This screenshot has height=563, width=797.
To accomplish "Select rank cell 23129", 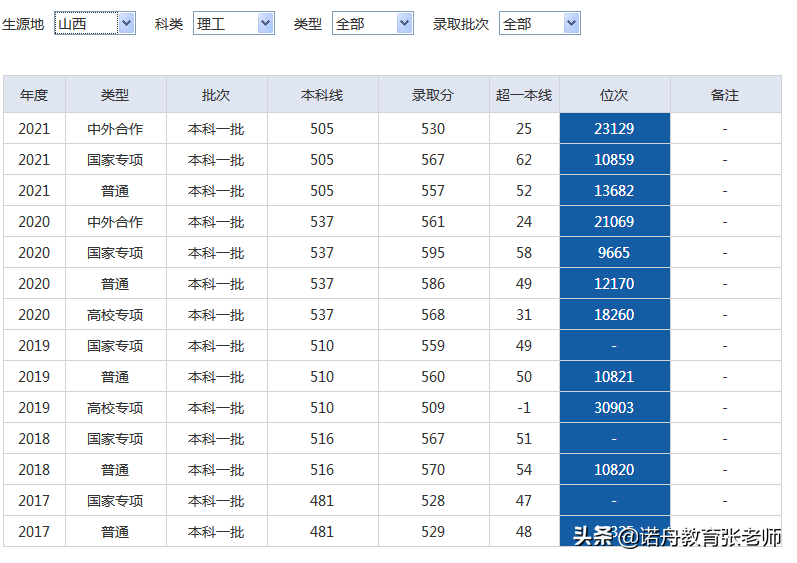I will pos(615,129).
